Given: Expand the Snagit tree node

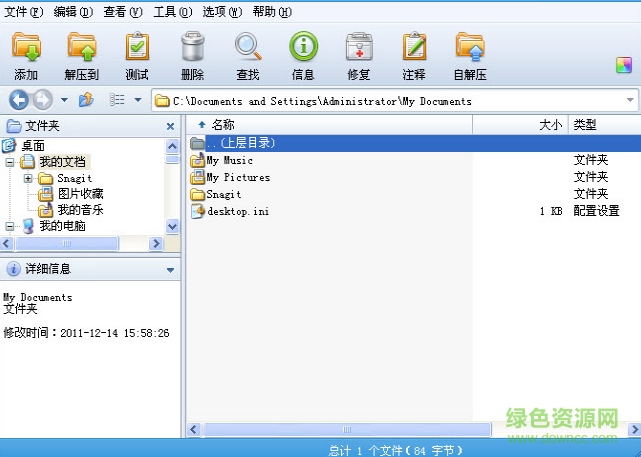Looking at the screenshot, I should click(28, 178).
